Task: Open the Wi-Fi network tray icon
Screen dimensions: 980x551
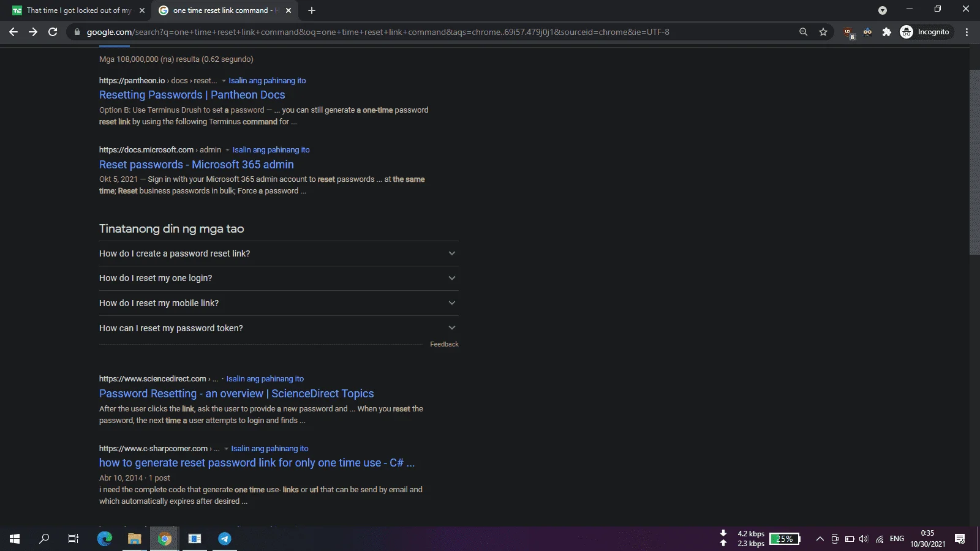Action: [880, 539]
